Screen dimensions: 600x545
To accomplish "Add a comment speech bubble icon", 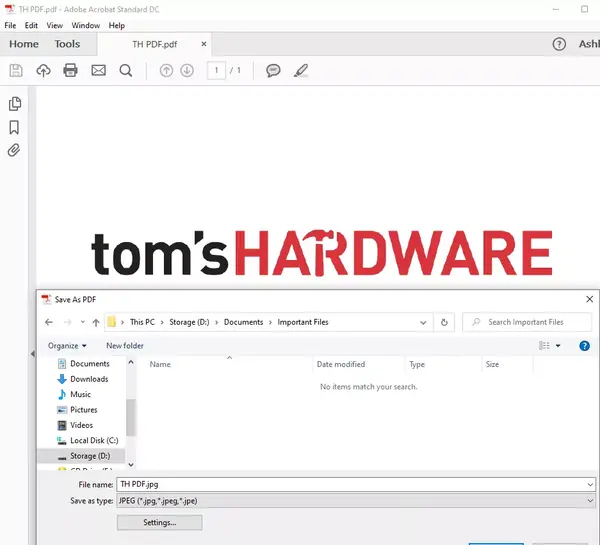I will click(x=273, y=70).
